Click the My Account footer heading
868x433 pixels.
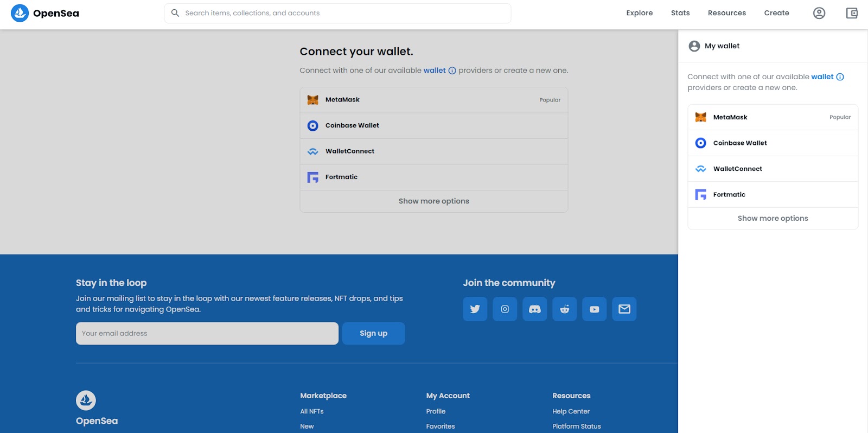pos(448,396)
